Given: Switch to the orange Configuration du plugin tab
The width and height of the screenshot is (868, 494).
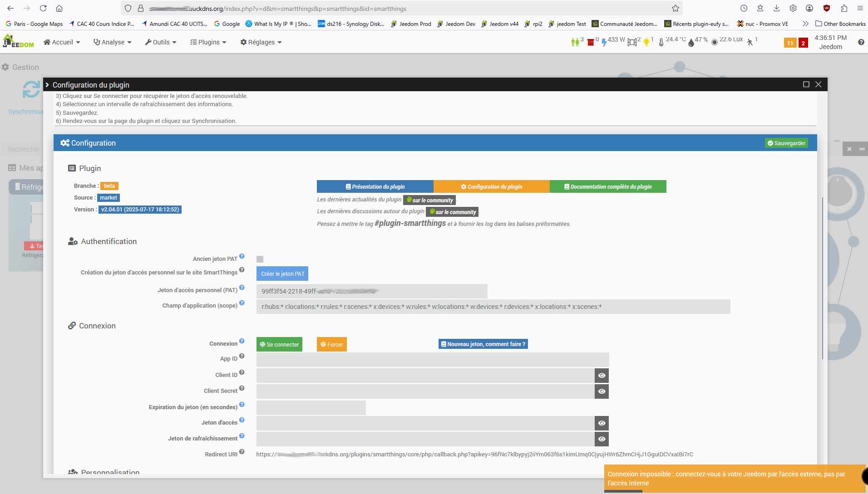Looking at the screenshot, I should click(x=492, y=186).
